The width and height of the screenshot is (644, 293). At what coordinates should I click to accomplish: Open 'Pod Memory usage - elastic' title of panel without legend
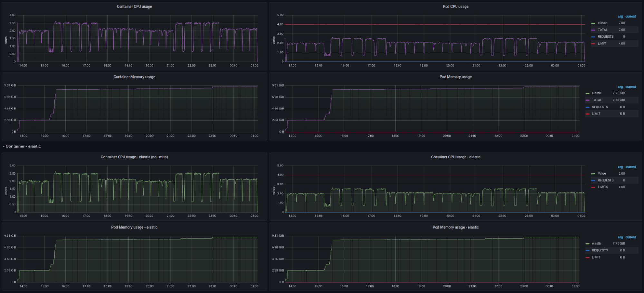(x=134, y=227)
